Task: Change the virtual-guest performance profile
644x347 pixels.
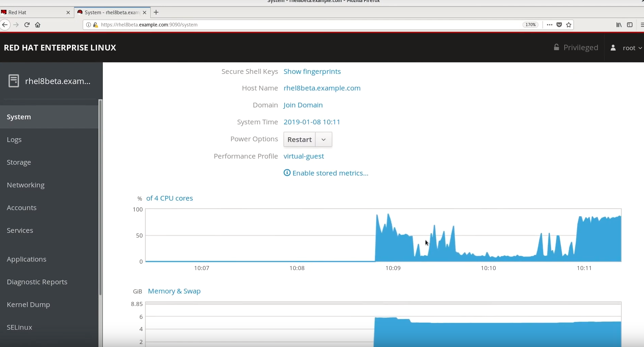Action: [x=304, y=156]
